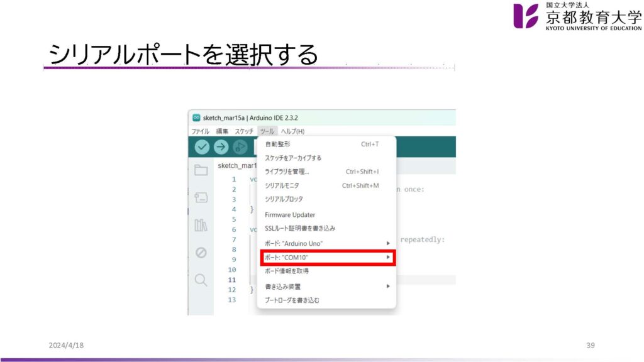
Task: Click the Verify checkmark button
Action: coord(202,146)
